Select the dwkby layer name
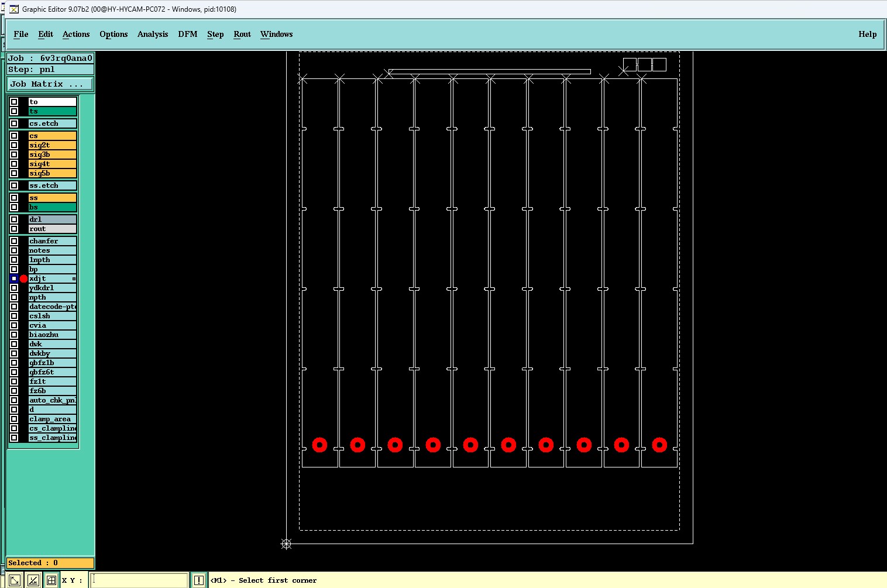This screenshot has width=887, height=588. coord(53,353)
